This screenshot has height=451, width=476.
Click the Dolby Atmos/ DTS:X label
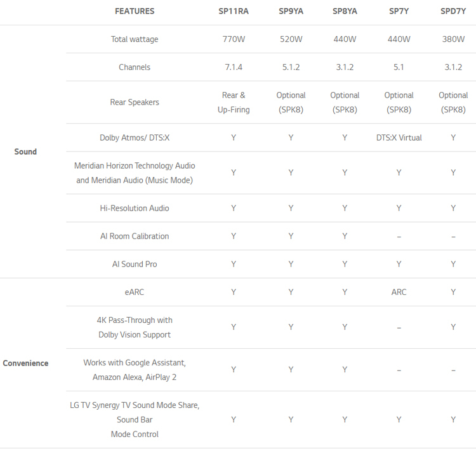coord(135,138)
